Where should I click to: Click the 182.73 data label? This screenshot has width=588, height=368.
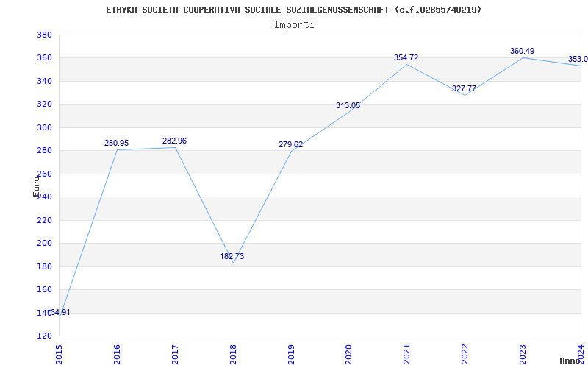(x=232, y=256)
